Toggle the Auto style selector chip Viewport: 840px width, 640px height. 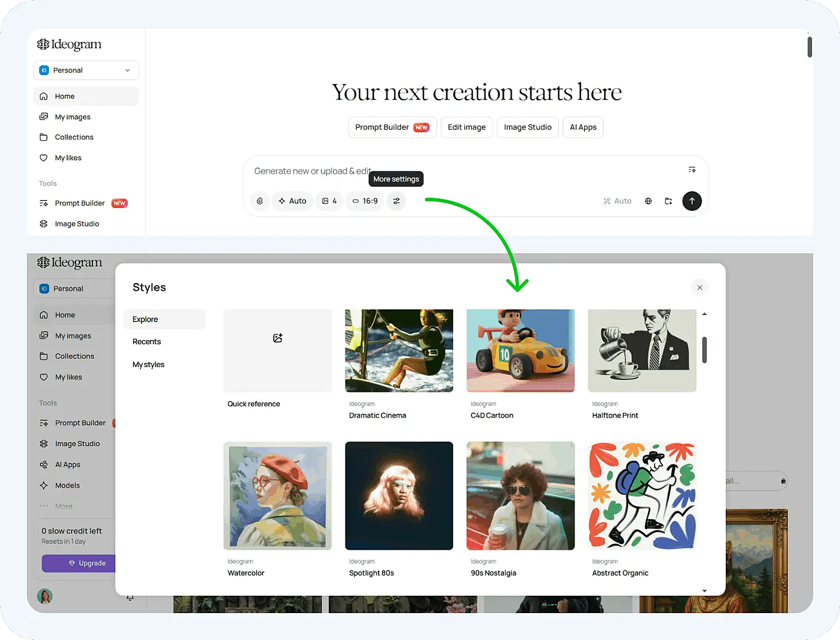pos(292,201)
